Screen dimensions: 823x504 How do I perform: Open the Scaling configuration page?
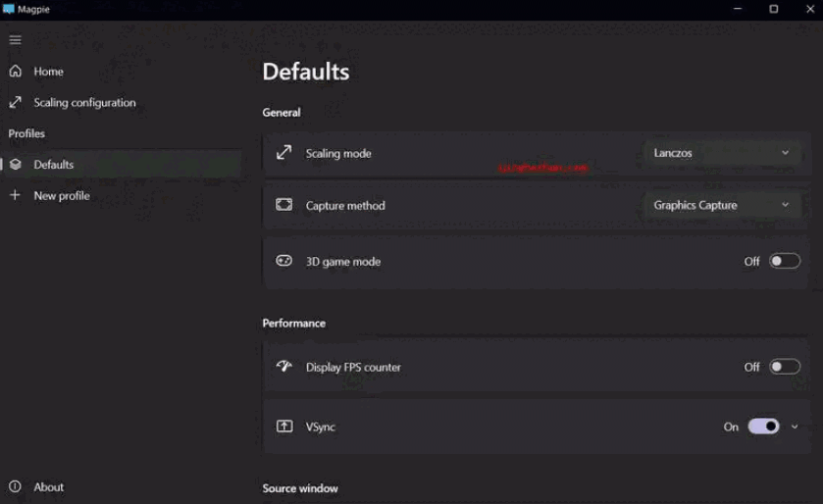point(84,102)
